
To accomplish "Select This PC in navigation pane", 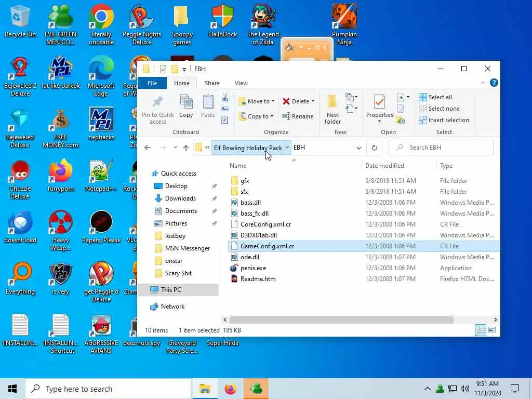I will point(178,290).
